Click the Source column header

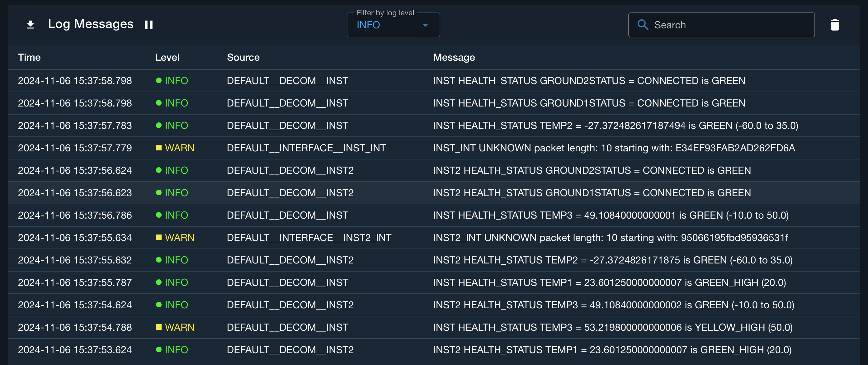click(243, 57)
